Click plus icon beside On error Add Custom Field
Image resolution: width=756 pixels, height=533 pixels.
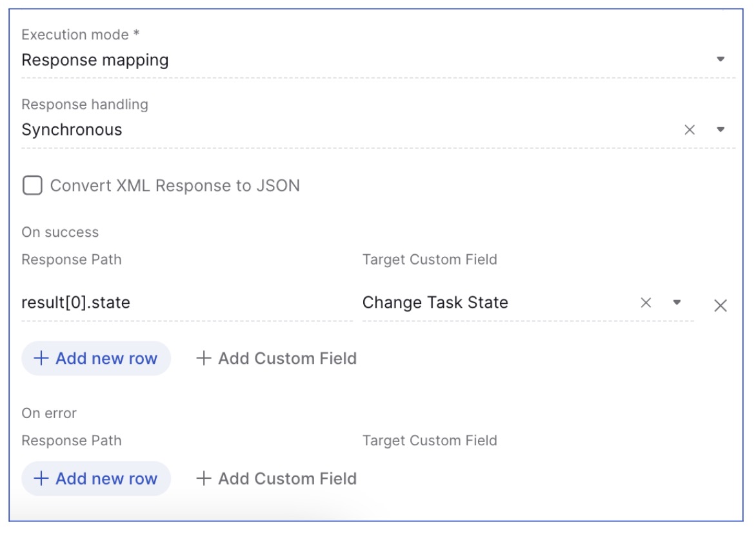pos(203,478)
